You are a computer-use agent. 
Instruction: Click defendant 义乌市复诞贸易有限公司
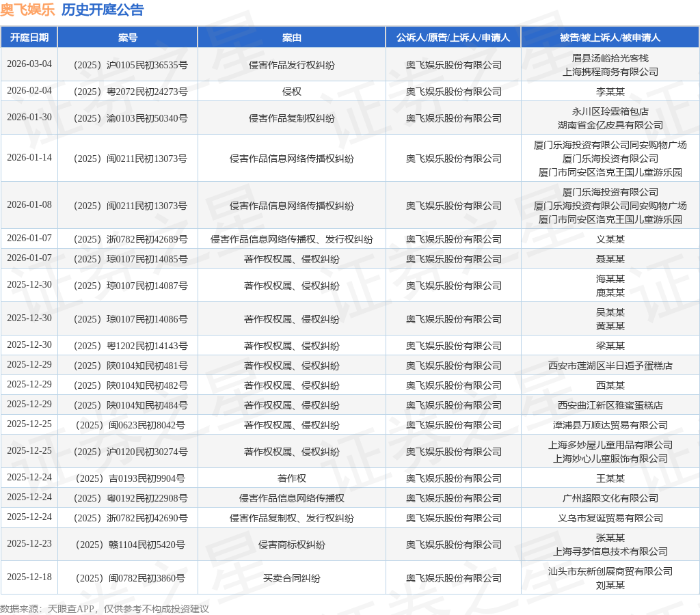[x=610, y=519]
